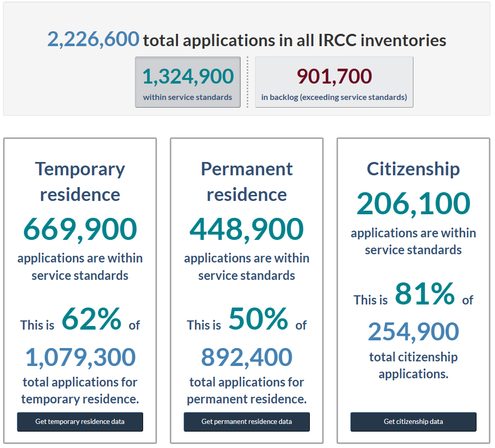The image size is (495, 448).
Task: Click the 892,400 total figure
Action: 247,357
